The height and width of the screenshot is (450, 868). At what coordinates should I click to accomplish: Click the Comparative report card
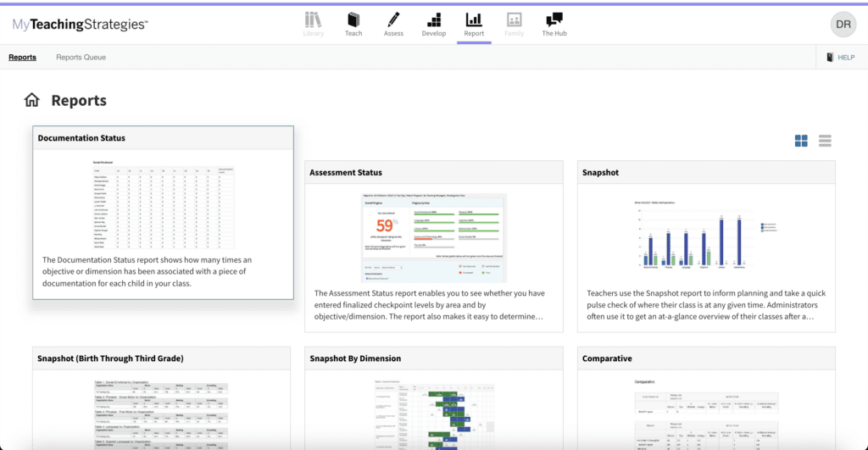coord(706,398)
